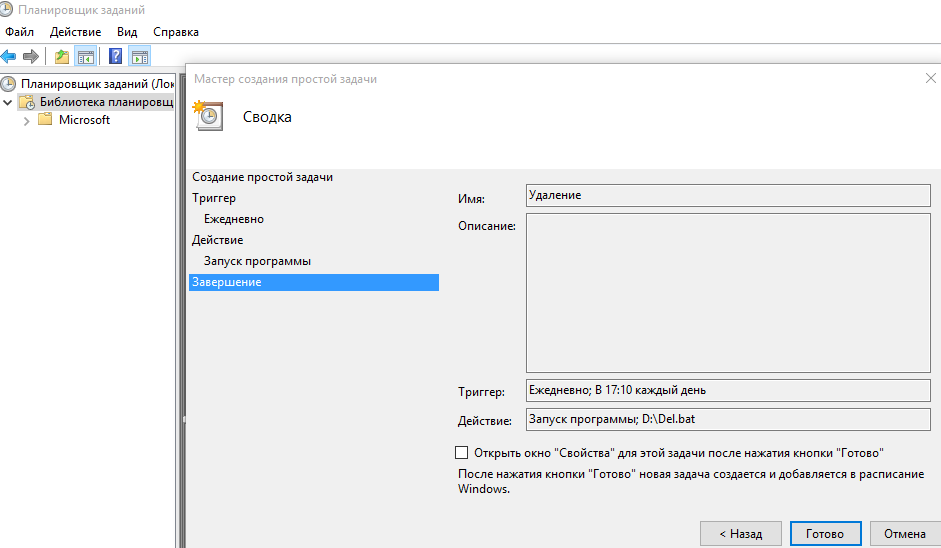This screenshot has height=548, width=941.
Task: Click the < Назад button
Action: click(741, 534)
